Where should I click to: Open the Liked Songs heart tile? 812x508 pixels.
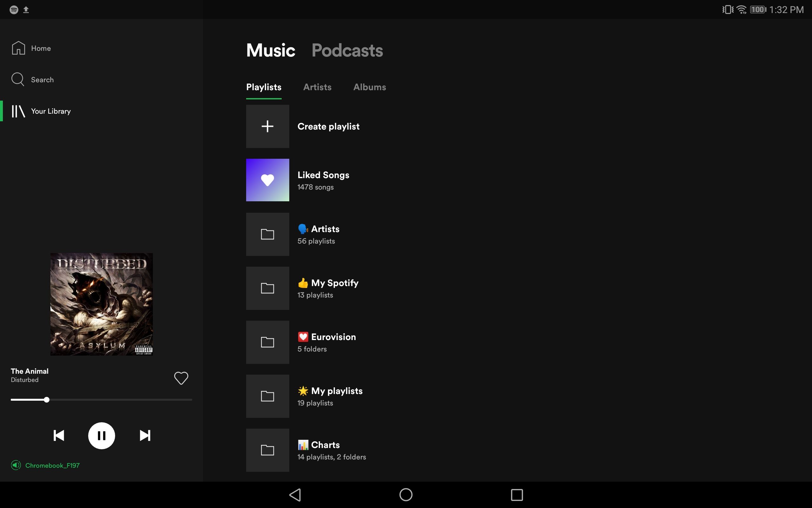pyautogui.click(x=267, y=180)
